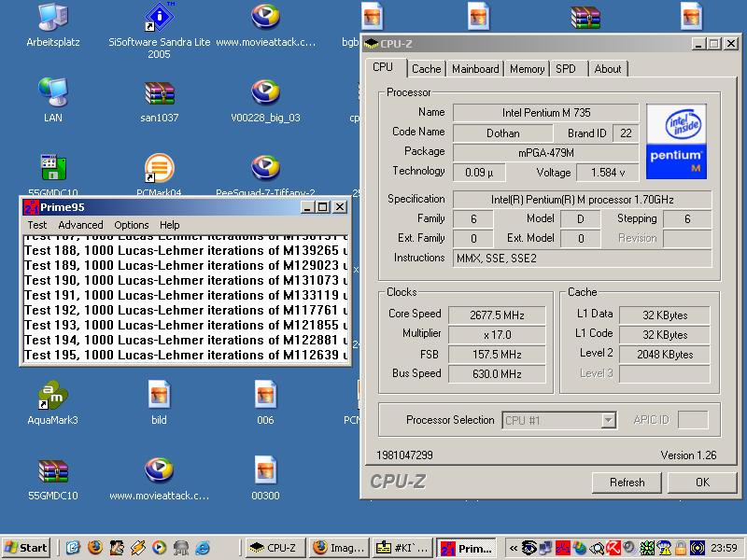Switch to the About tab in CPU-Z
This screenshot has width=747, height=560.
(x=608, y=69)
